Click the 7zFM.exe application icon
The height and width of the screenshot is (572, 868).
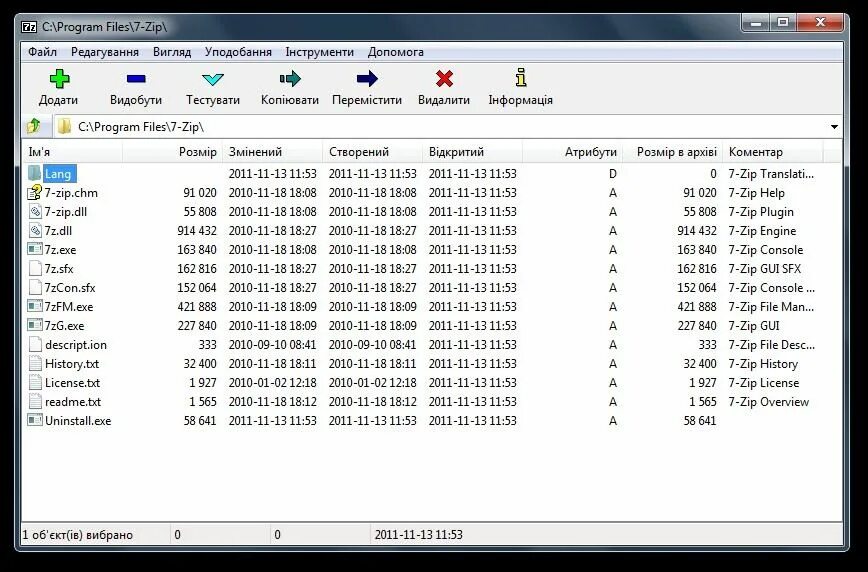tap(35, 306)
